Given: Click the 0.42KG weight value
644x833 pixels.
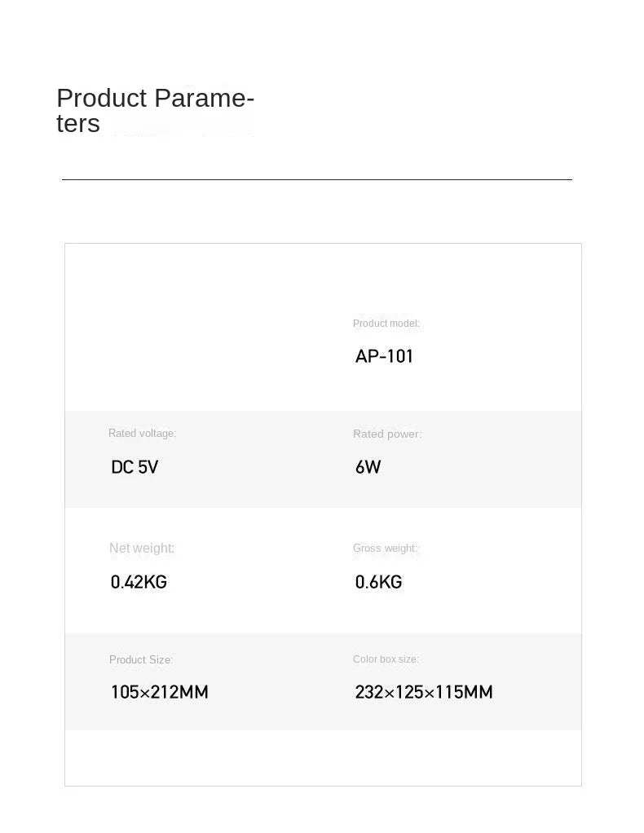Looking at the screenshot, I should tap(139, 582).
